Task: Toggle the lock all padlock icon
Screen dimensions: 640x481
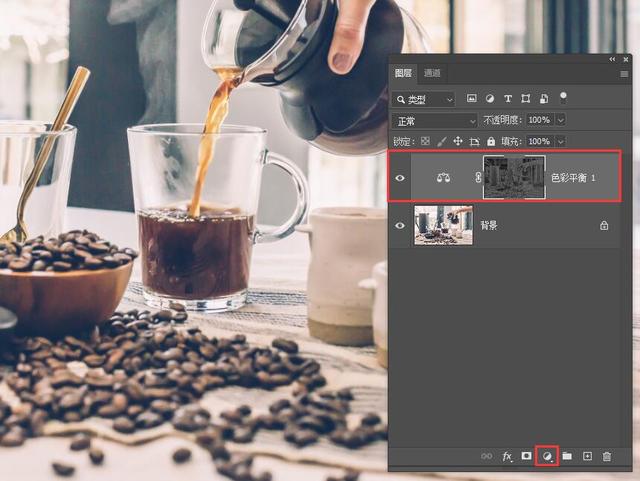Action: 491,142
